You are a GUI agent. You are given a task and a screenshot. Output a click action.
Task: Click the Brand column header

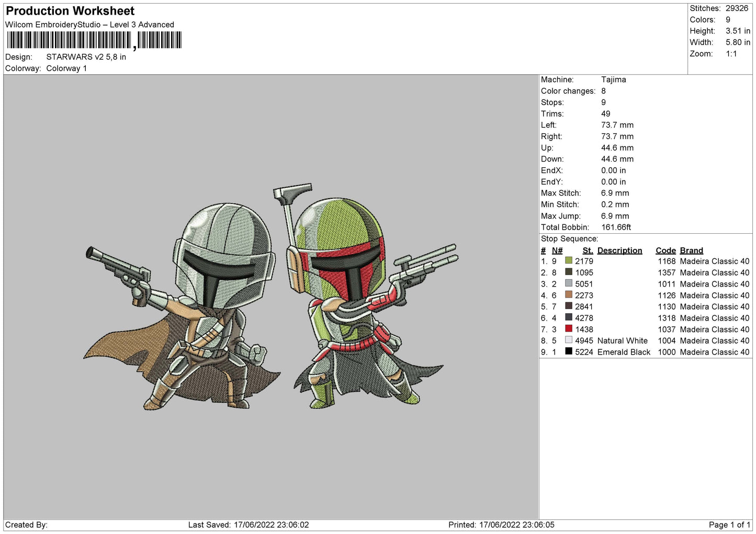click(691, 251)
